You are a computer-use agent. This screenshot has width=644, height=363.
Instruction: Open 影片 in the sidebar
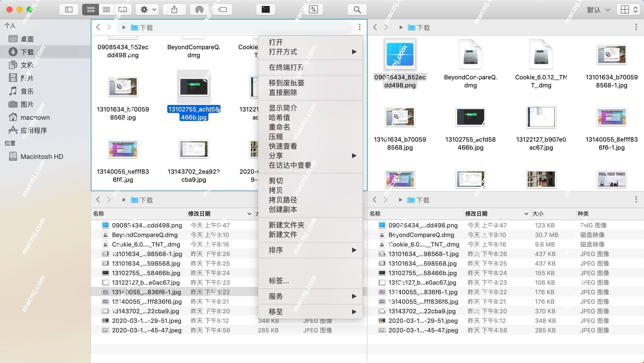(45, 78)
